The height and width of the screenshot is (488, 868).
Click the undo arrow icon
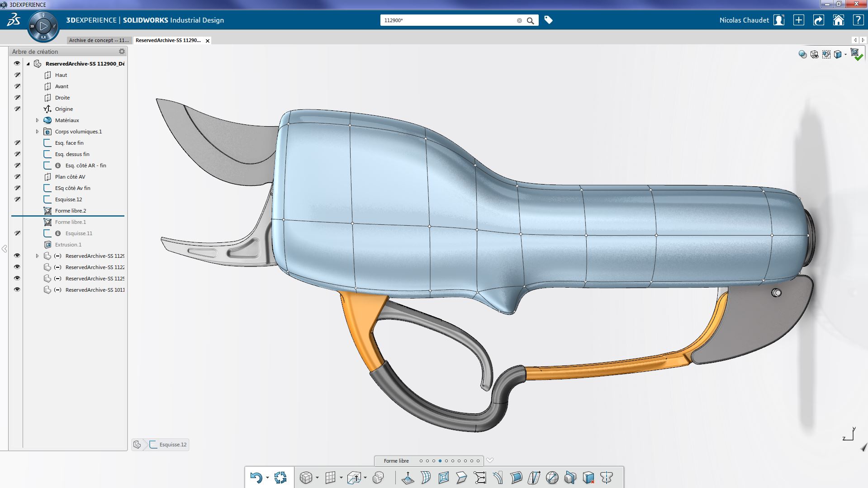[x=256, y=478]
